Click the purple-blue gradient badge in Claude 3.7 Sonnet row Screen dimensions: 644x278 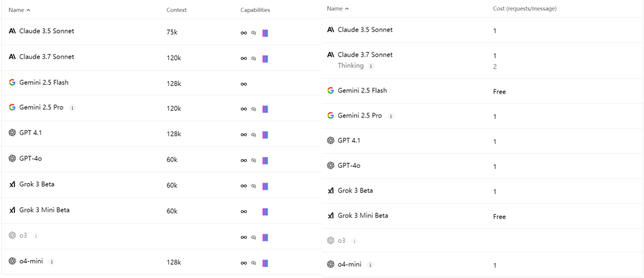265,59
